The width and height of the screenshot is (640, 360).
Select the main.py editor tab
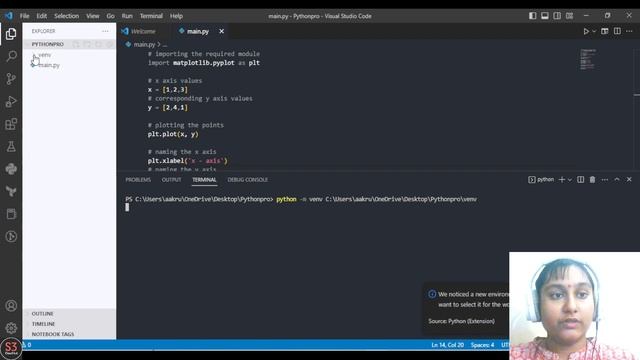tap(198, 31)
